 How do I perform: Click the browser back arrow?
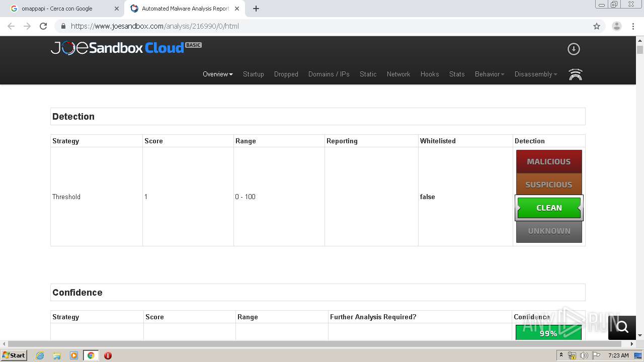[x=11, y=26]
